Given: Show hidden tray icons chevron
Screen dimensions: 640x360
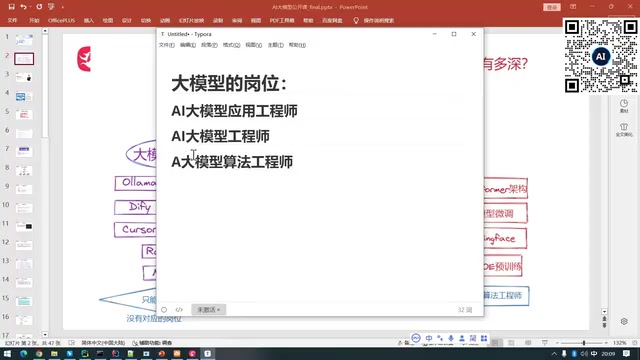Looking at the screenshot, I should point(554,354).
